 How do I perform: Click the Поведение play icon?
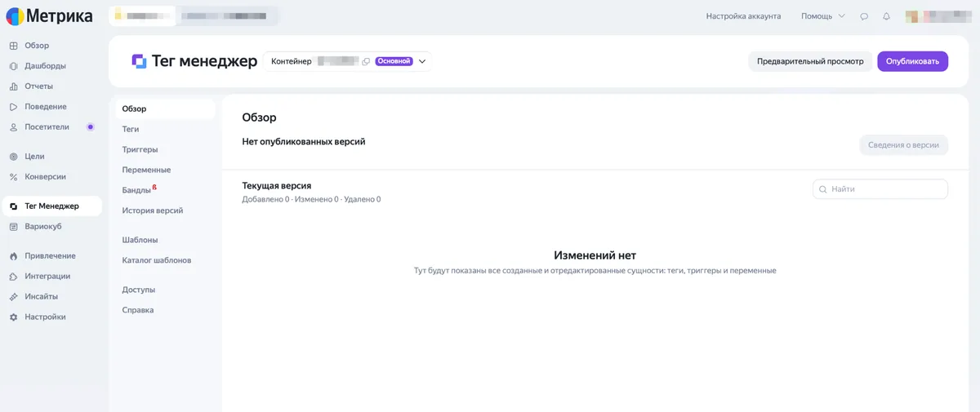(13, 107)
